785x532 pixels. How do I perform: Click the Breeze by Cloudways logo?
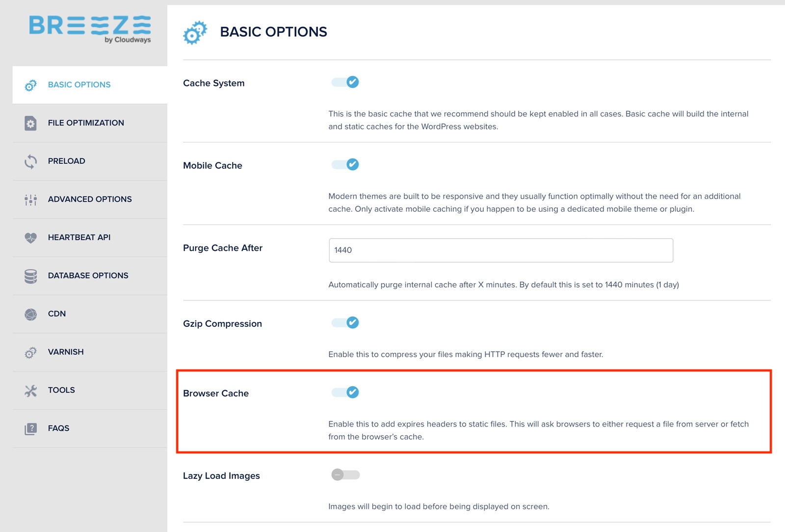90,29
